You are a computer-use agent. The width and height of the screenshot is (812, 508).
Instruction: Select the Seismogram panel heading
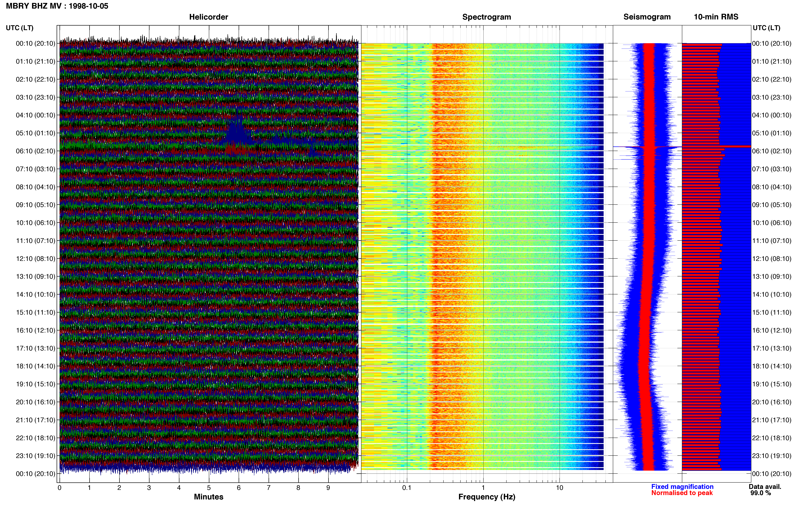647,17
